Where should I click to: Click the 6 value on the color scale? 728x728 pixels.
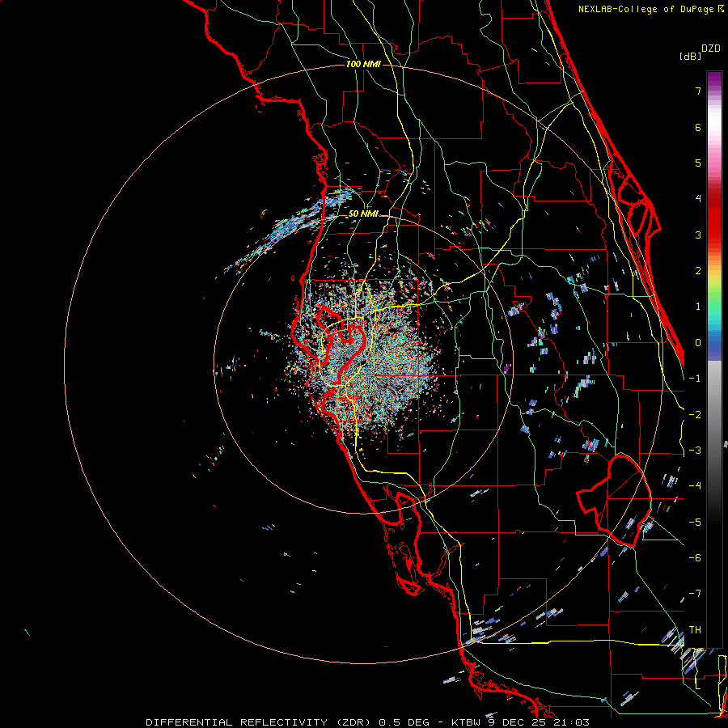[x=698, y=127]
